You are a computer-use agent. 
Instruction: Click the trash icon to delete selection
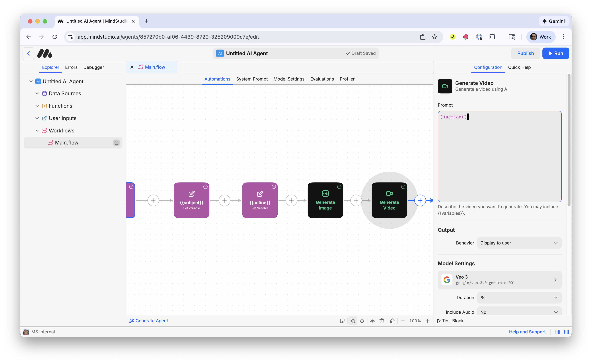[x=381, y=321]
